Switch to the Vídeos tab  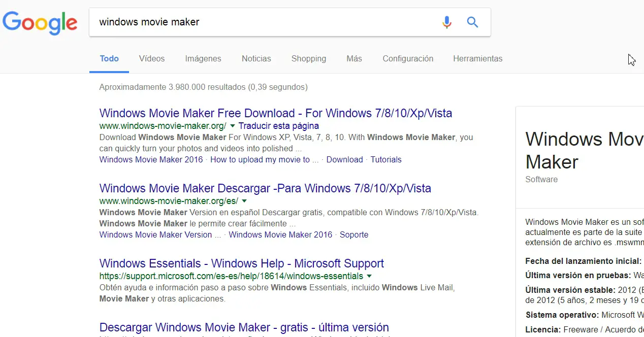(152, 58)
